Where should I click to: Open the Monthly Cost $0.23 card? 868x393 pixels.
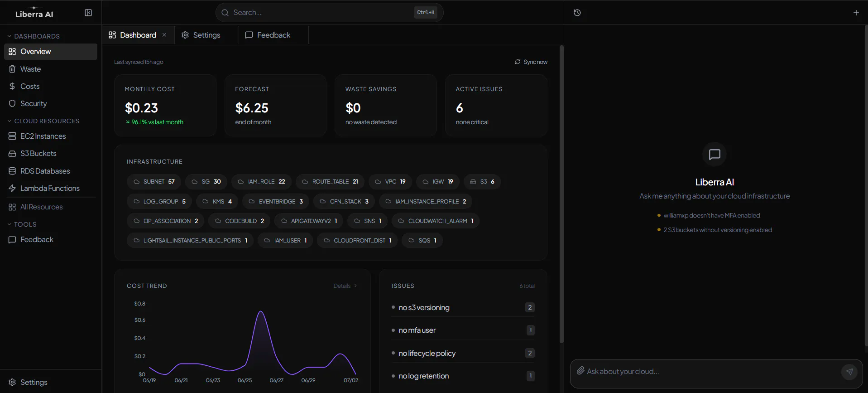point(165,105)
